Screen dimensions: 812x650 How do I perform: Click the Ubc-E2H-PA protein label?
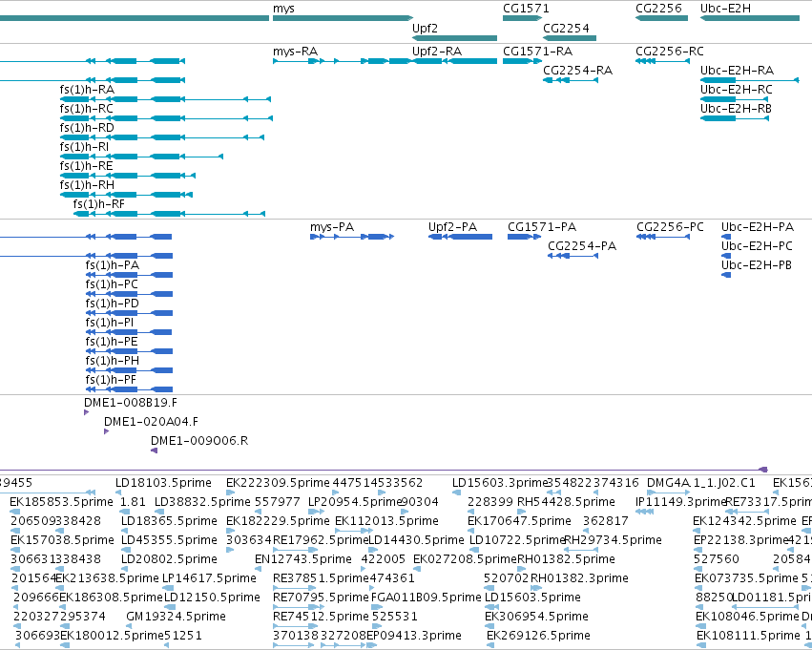pos(757,227)
